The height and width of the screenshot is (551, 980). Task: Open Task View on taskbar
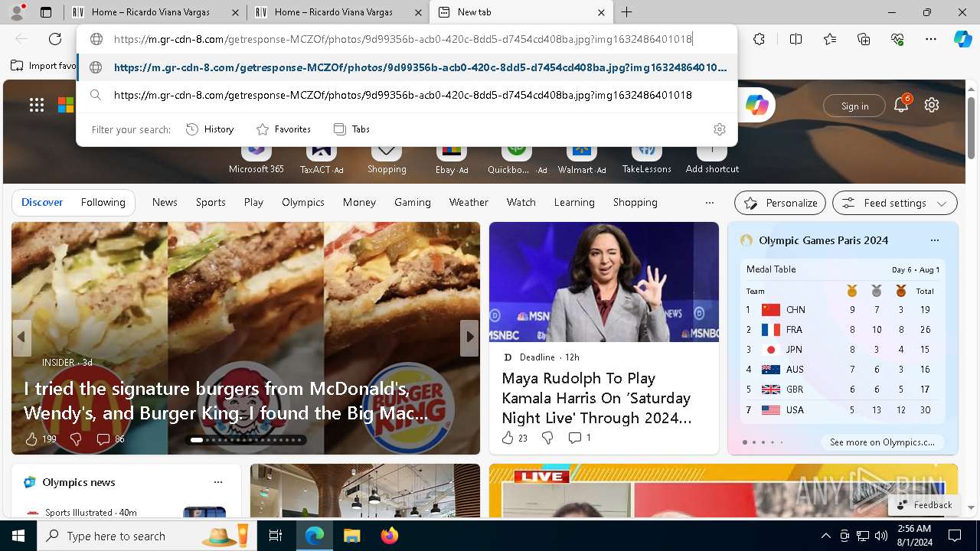(x=276, y=536)
